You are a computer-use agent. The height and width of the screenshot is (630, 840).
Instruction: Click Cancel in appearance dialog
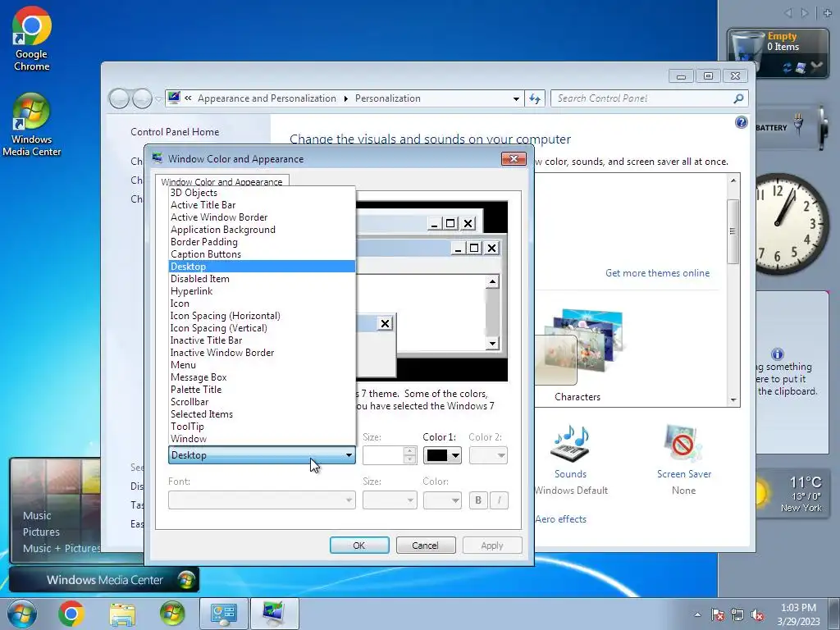point(426,546)
